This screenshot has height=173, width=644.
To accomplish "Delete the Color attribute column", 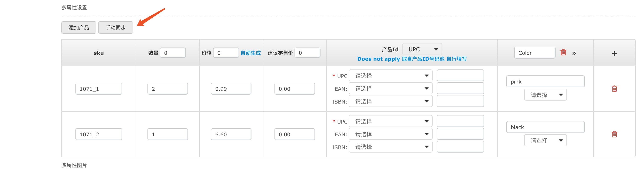I will (x=563, y=52).
